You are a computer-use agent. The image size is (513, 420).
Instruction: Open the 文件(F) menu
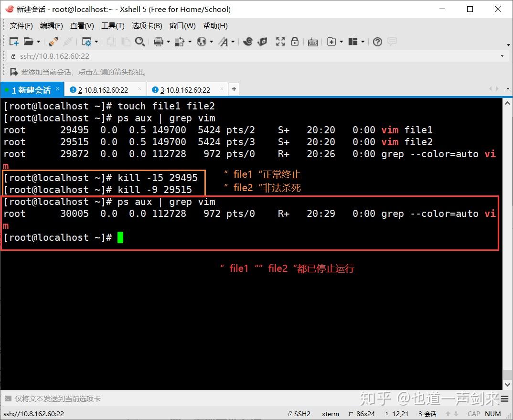(x=21, y=25)
